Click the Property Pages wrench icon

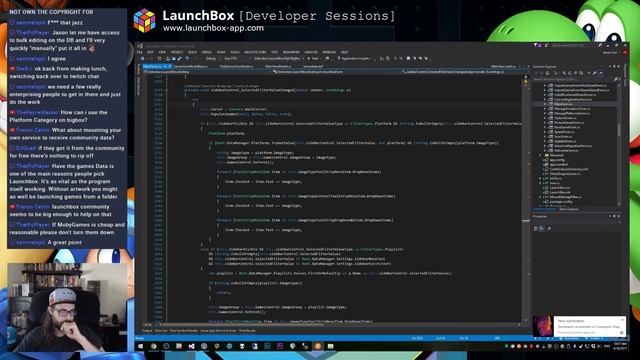(x=549, y=229)
